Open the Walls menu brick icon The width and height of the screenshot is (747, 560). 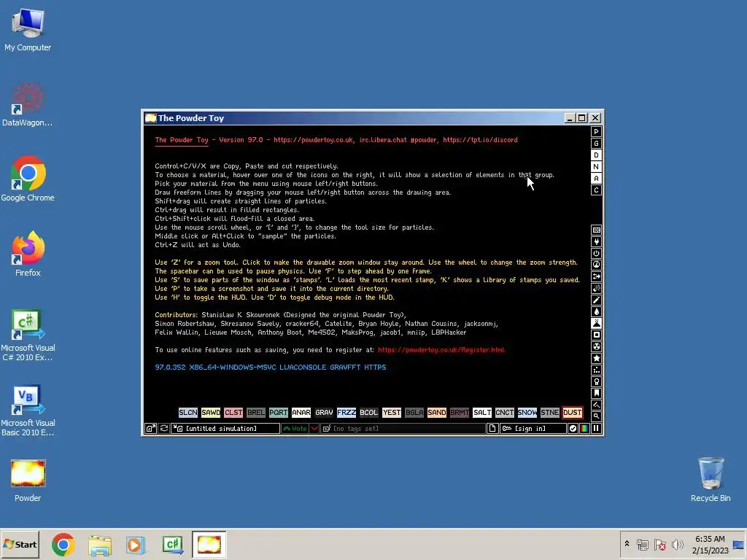596,230
